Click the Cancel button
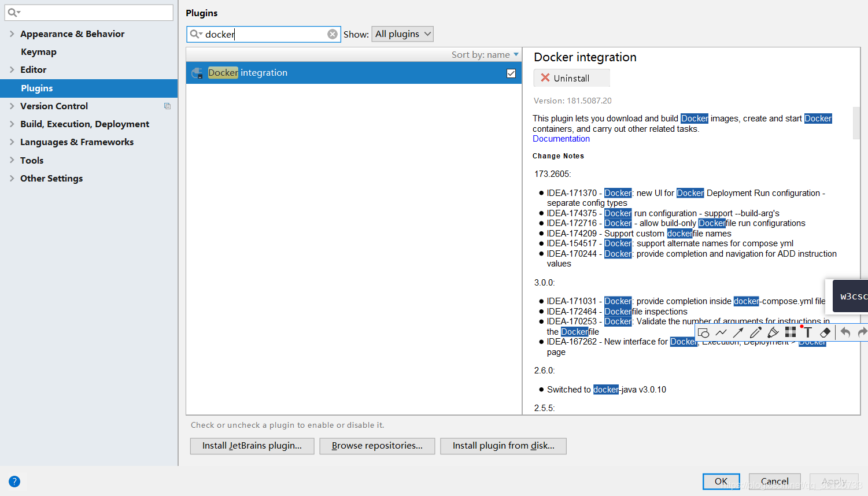Screen dimensions: 868x496 point(775,482)
